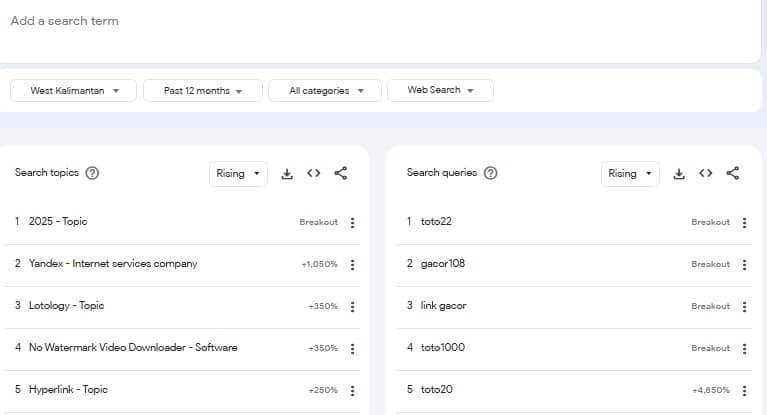The image size is (767, 415).
Task: Share the Search queries panel
Action: click(732, 173)
